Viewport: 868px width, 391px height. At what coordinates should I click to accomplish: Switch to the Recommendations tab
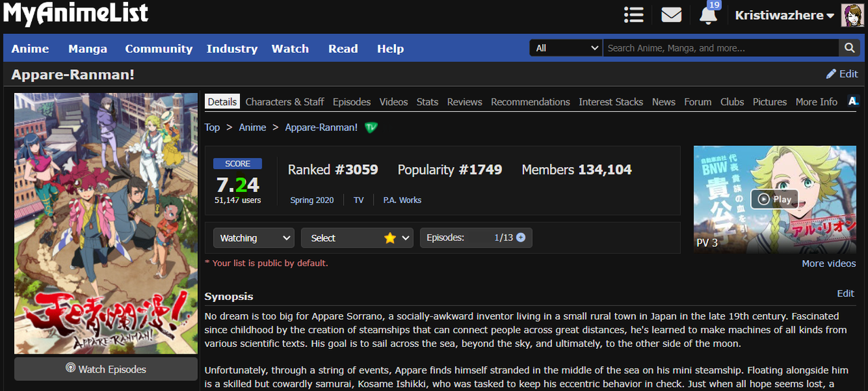530,102
